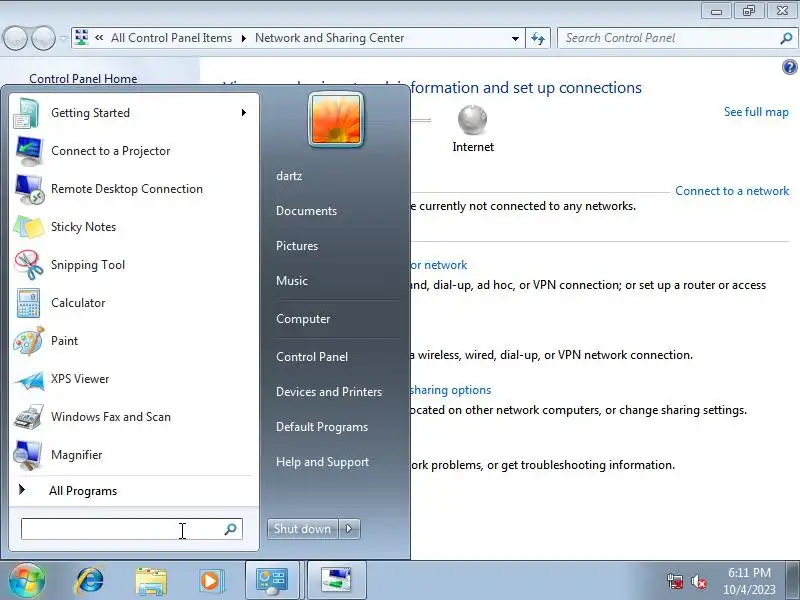The width and height of the screenshot is (800, 600).
Task: Click the breadcrumb double chevron
Action: [99, 38]
